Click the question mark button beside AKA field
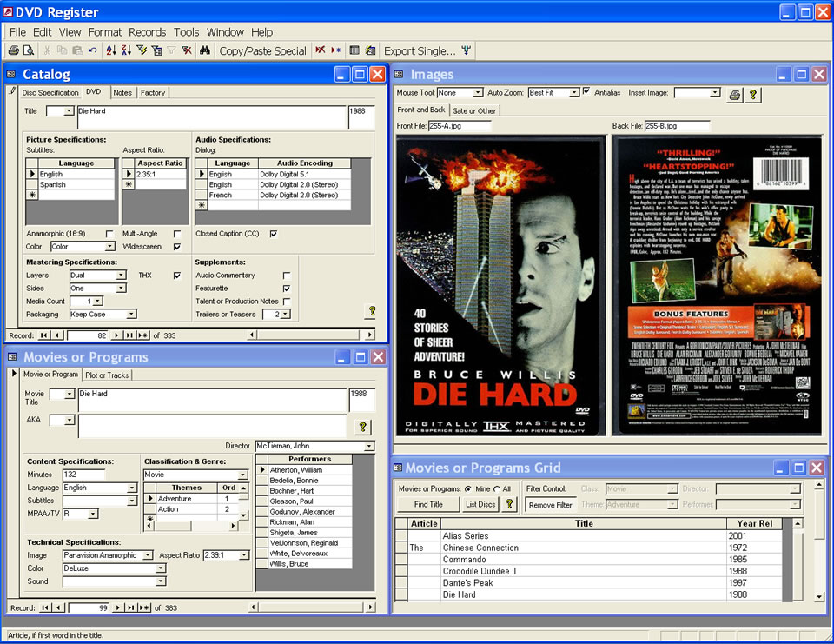The width and height of the screenshot is (834, 644). (x=363, y=427)
